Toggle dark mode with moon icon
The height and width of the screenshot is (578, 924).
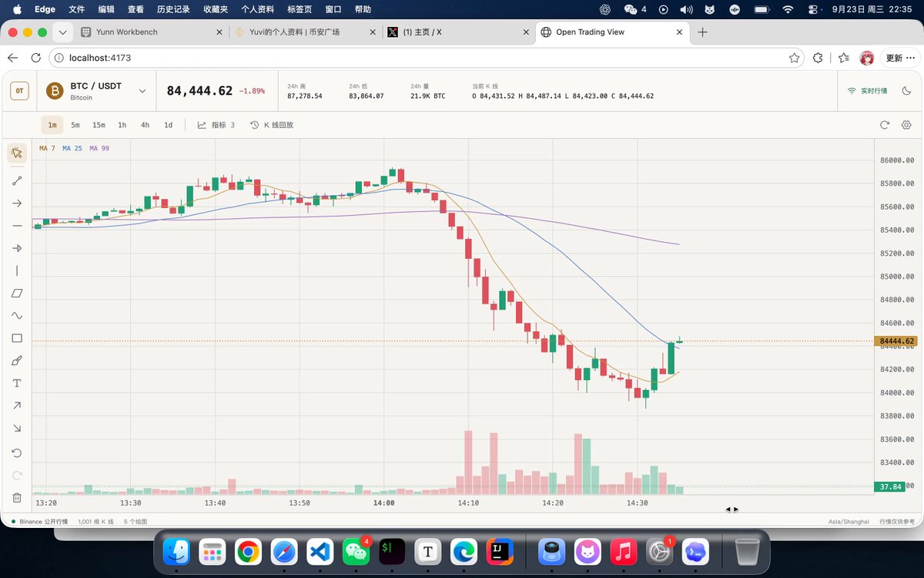pos(906,91)
